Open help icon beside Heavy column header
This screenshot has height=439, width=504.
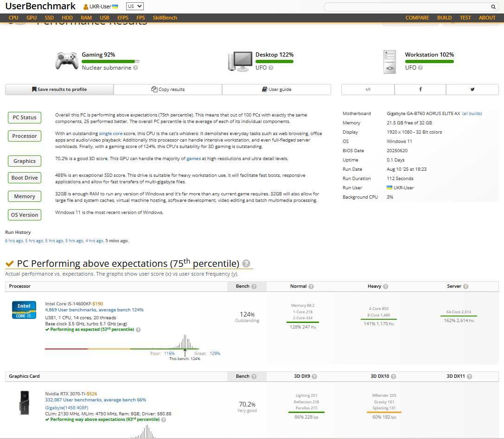coord(386,286)
